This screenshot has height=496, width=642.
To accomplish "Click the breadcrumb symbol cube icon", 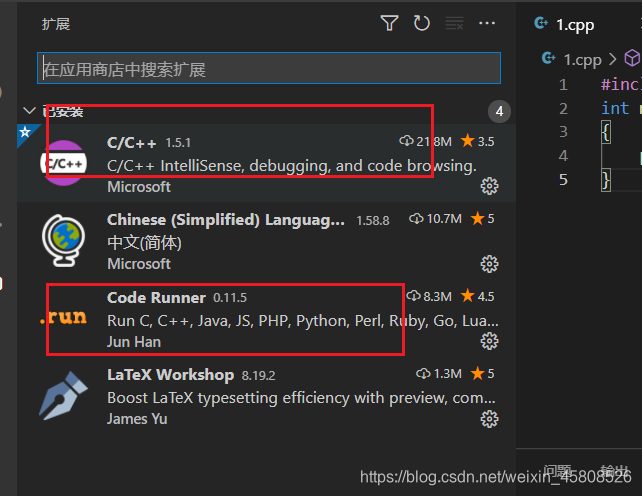I will 632,58.
